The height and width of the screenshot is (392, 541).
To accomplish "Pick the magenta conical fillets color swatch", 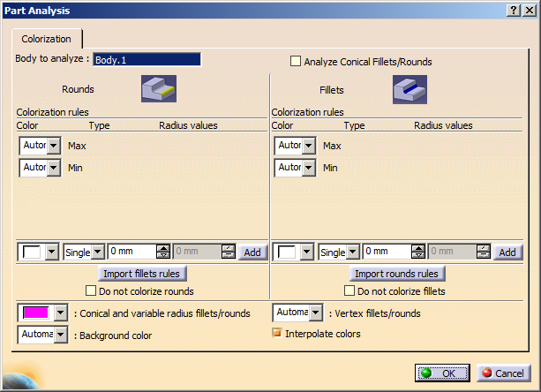I will pos(35,313).
